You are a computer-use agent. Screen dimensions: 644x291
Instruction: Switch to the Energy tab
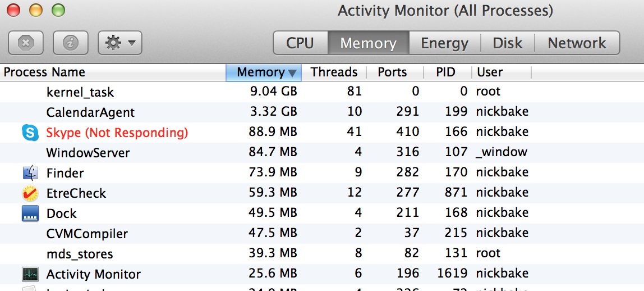(x=444, y=43)
